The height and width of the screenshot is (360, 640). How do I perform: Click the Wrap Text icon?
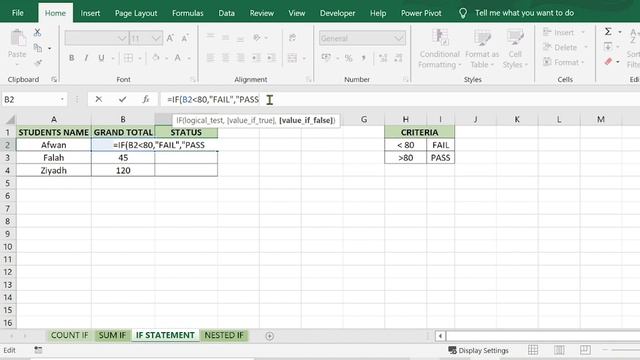pyautogui.click(x=292, y=38)
